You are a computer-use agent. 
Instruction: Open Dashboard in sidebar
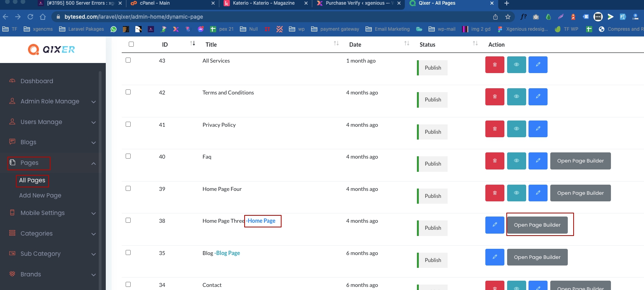click(x=37, y=81)
